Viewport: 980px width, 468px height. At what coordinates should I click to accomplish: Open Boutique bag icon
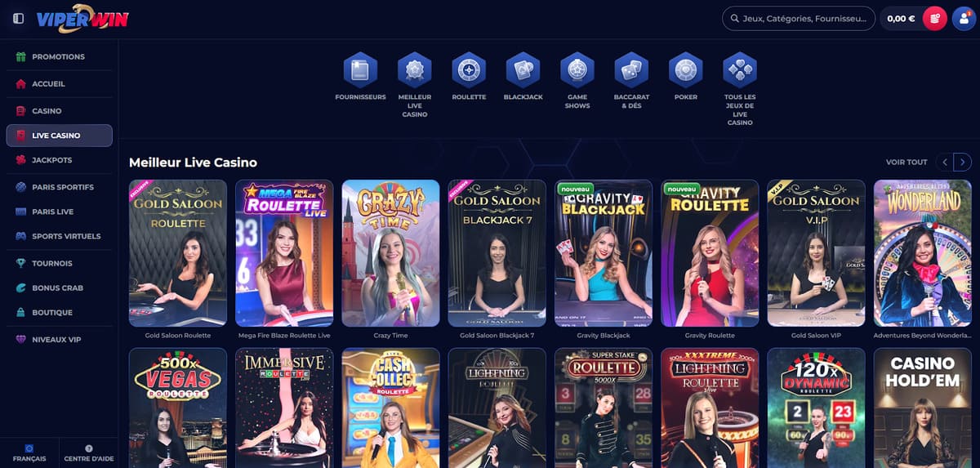point(21,313)
